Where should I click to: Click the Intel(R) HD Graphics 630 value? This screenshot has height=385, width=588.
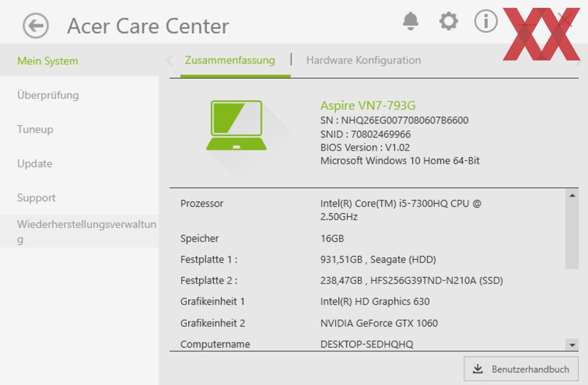[375, 302]
